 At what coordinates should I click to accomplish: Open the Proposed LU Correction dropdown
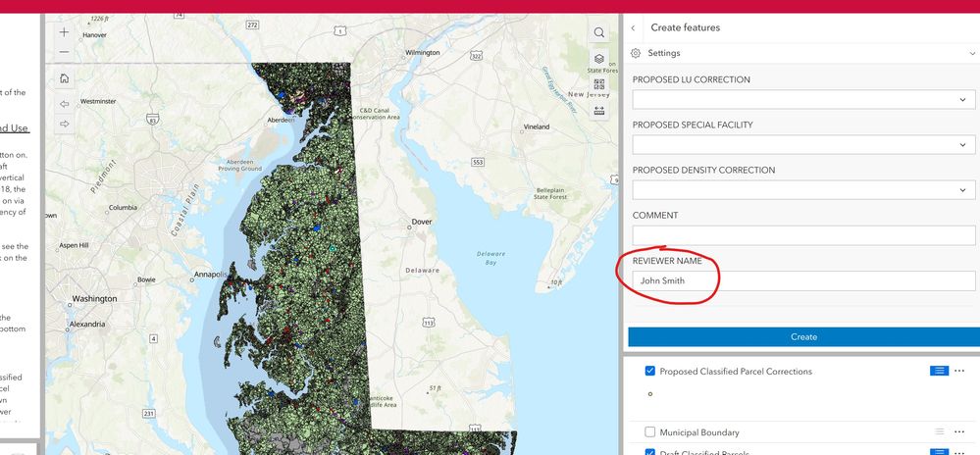[x=803, y=99]
